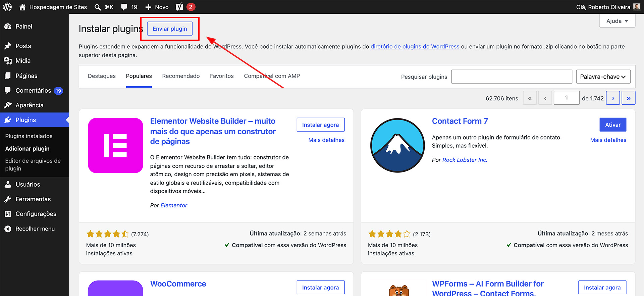The height and width of the screenshot is (296, 644).
Task: Click the Recolher menu collapse arrow icon
Action: coord(8,229)
